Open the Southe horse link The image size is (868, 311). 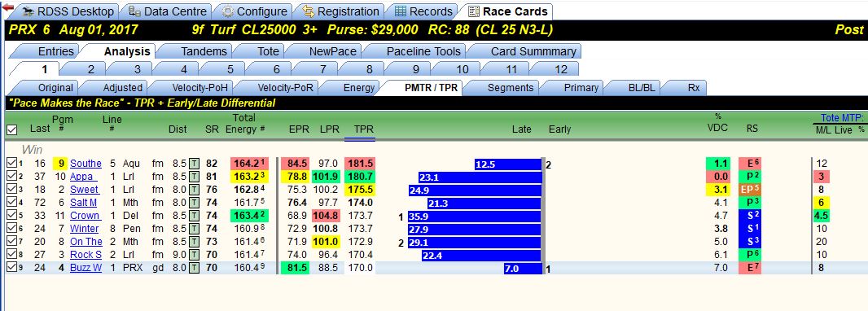[85, 164]
